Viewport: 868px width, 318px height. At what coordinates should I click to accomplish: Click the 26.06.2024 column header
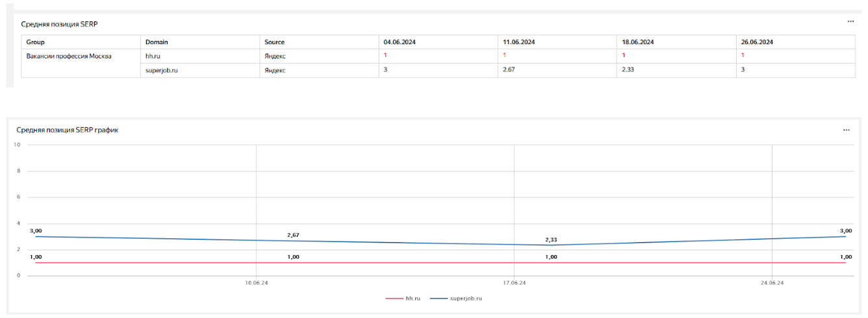click(x=757, y=42)
